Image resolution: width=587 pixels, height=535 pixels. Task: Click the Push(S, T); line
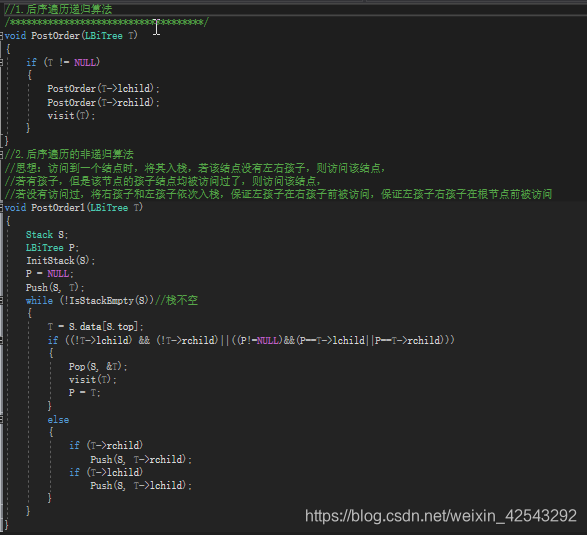click(x=55, y=288)
